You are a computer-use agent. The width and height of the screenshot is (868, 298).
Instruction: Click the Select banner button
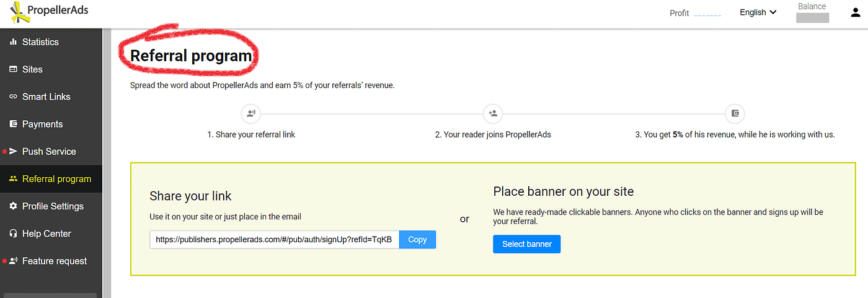click(x=526, y=244)
